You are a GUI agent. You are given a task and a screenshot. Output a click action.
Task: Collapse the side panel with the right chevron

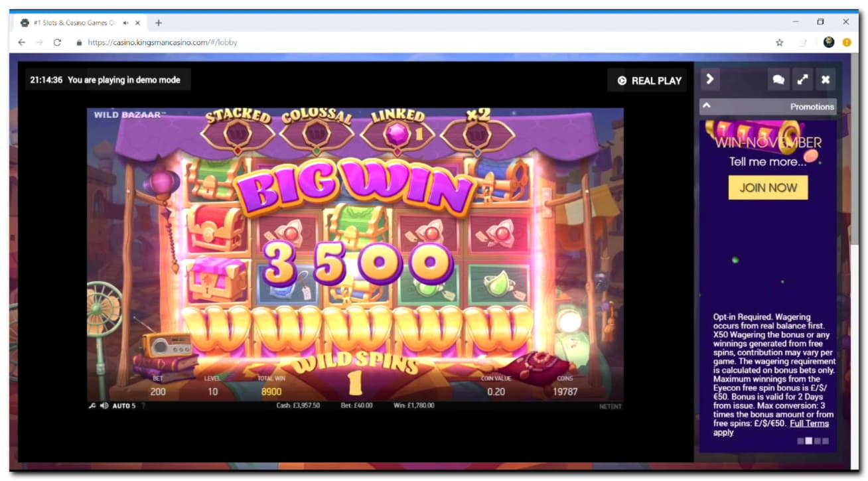[x=709, y=79]
